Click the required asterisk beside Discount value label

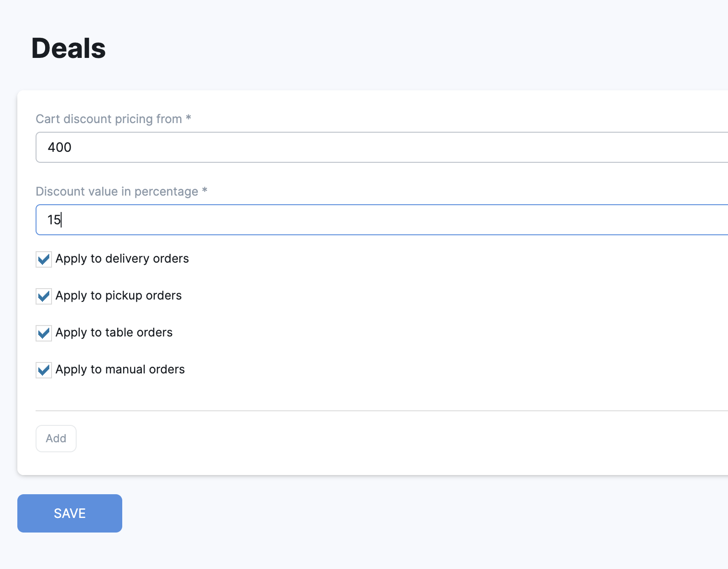[205, 191]
